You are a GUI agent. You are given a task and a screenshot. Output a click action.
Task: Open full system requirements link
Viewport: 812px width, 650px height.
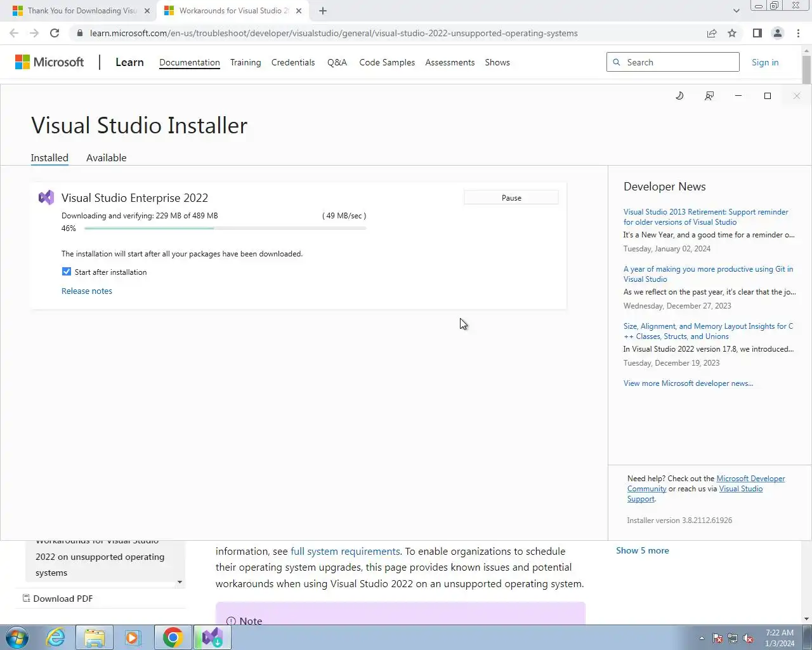(345, 552)
